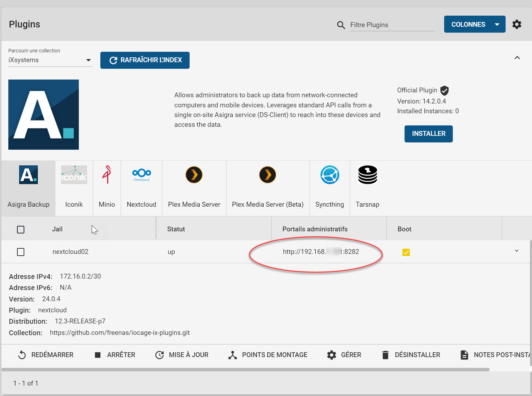Click the Distribution value 12.3-RELEASE-p7
Image resolution: width=532 pixels, height=396 pixels.
tap(80, 321)
